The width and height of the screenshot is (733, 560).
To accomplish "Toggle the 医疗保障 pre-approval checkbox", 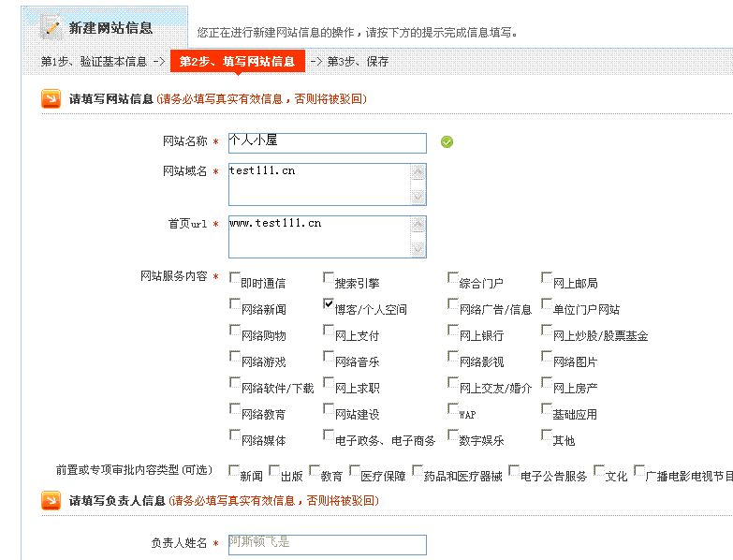I will [x=355, y=471].
